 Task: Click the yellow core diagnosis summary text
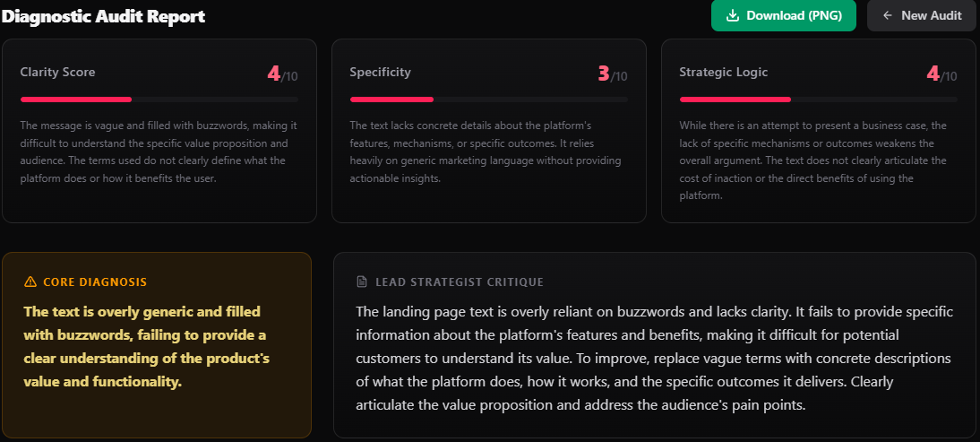(147, 346)
